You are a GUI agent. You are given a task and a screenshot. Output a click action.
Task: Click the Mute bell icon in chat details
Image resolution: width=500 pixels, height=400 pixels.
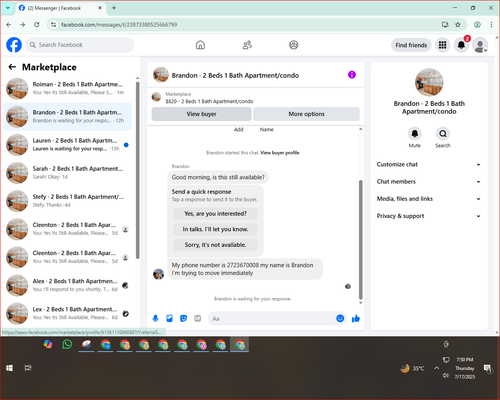[x=415, y=134]
